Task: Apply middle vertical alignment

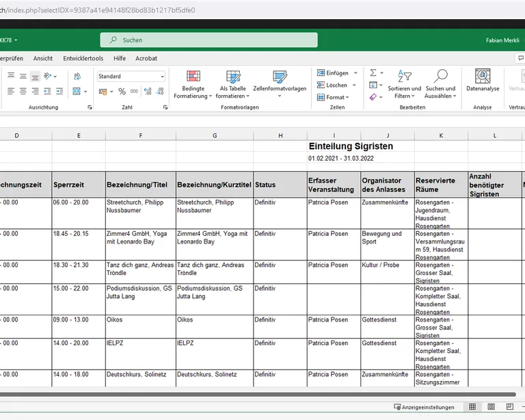Action: tap(23, 76)
